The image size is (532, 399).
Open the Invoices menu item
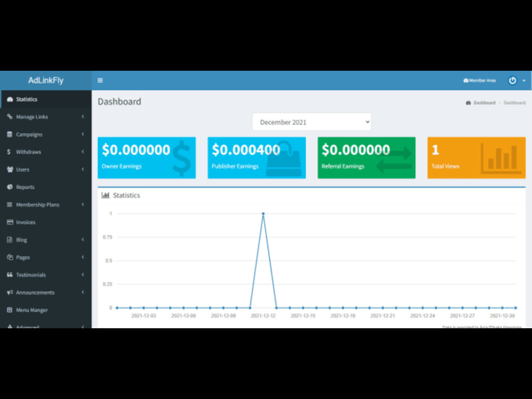(x=46, y=222)
